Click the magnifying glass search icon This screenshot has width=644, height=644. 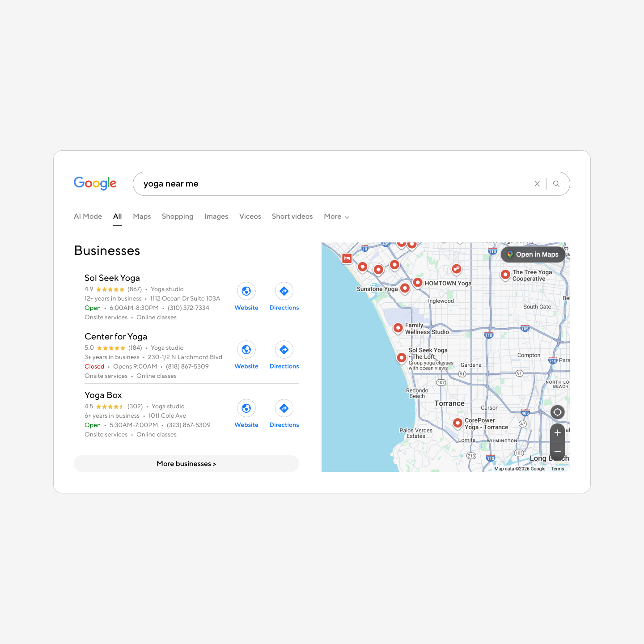pyautogui.click(x=556, y=184)
